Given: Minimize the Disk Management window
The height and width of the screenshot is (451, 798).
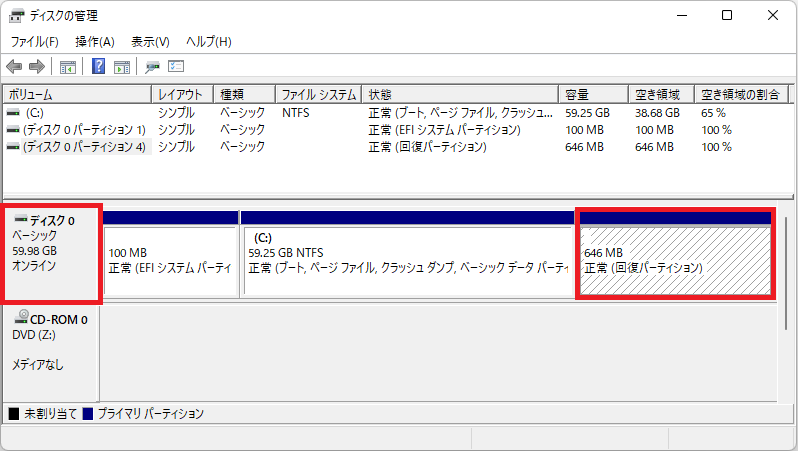Looking at the screenshot, I should (x=681, y=15).
